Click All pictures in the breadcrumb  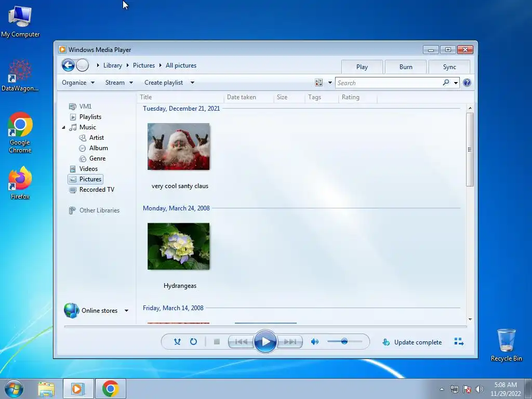coord(181,65)
